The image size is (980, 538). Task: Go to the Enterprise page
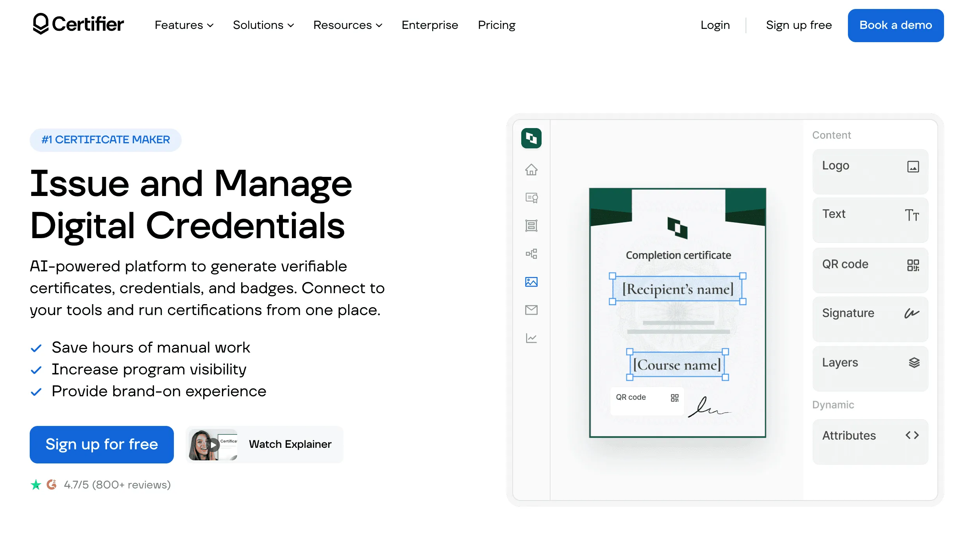click(430, 25)
